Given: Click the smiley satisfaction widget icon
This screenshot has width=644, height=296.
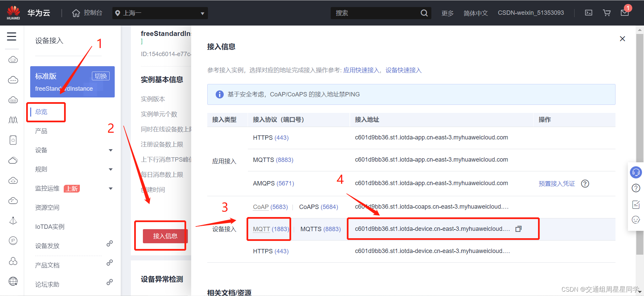Looking at the screenshot, I should (x=636, y=220).
